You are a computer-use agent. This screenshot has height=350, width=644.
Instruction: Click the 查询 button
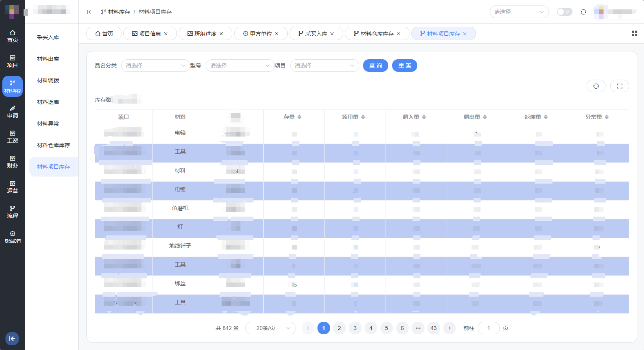click(376, 66)
